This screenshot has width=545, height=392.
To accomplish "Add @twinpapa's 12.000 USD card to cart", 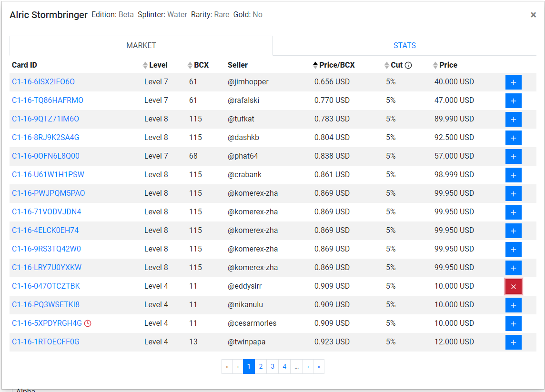I will tap(513, 342).
